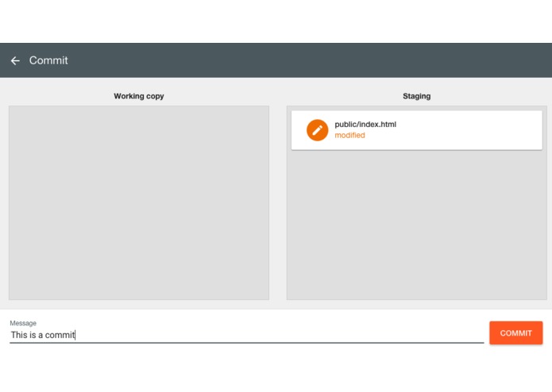Click the Commit header title

(x=48, y=60)
